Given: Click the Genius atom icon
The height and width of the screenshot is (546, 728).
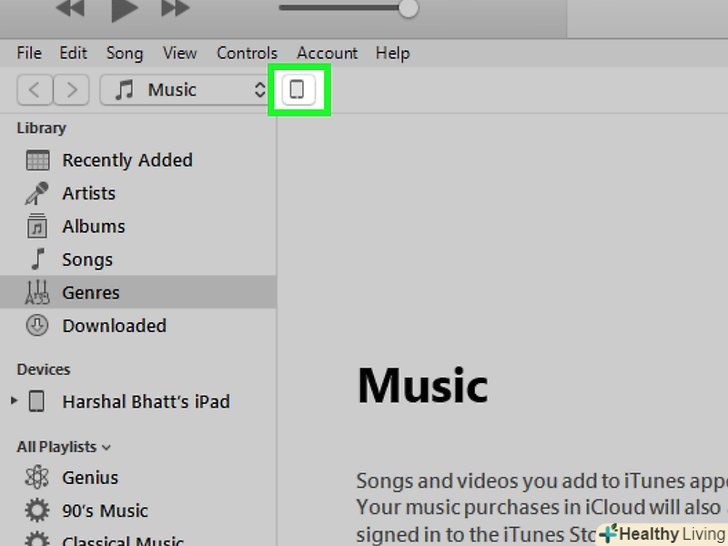Looking at the screenshot, I should point(37,477).
